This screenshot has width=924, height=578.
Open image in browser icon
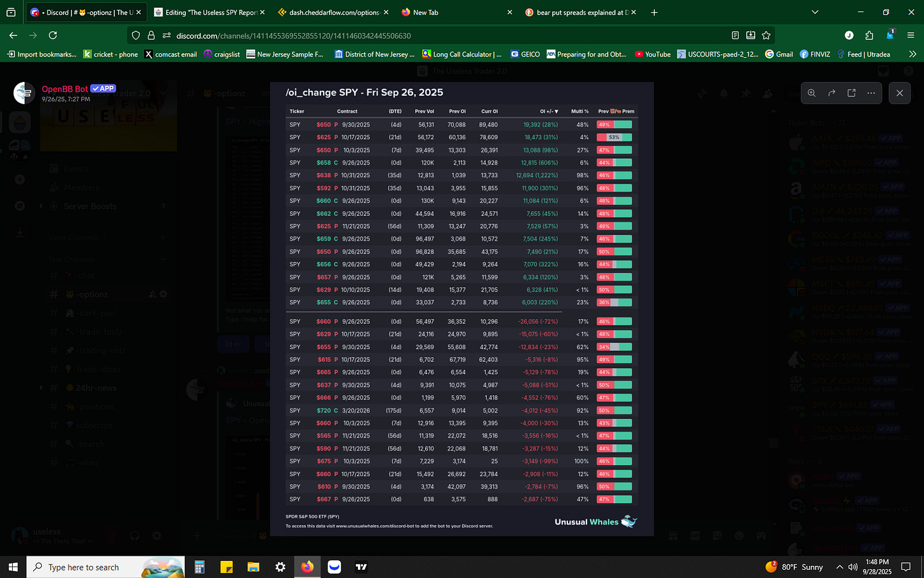point(852,93)
